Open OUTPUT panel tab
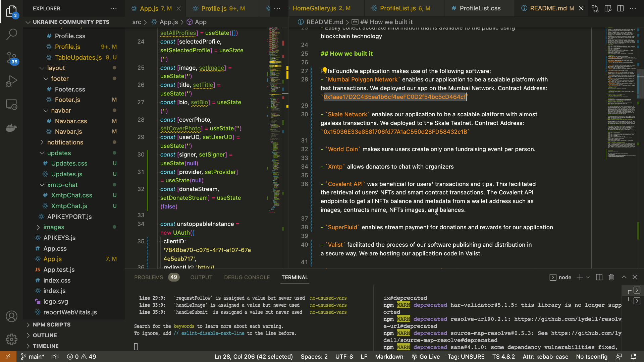Viewport: 644px width, 362px height. click(x=201, y=277)
